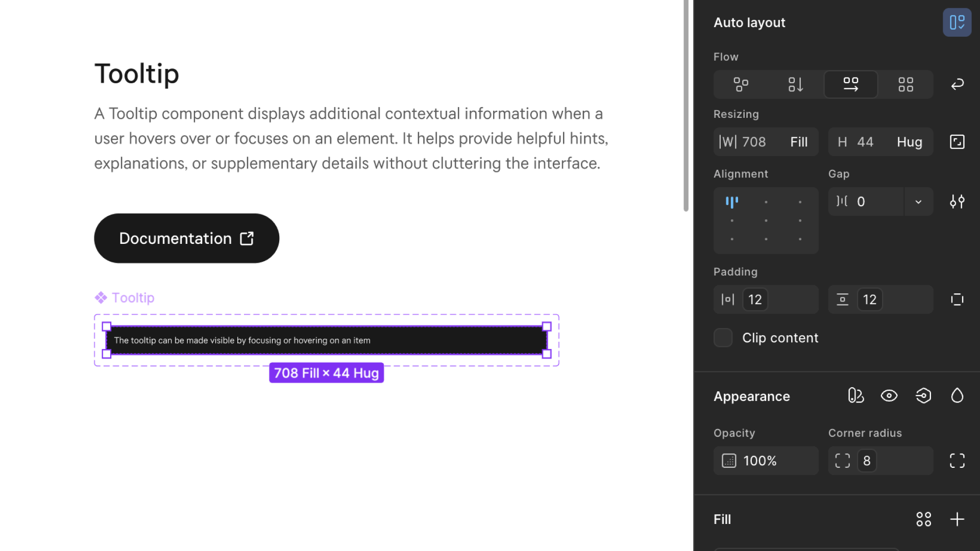Select vertical flow direction icon
Screen dimensions: 980x551
pyautogui.click(x=796, y=84)
